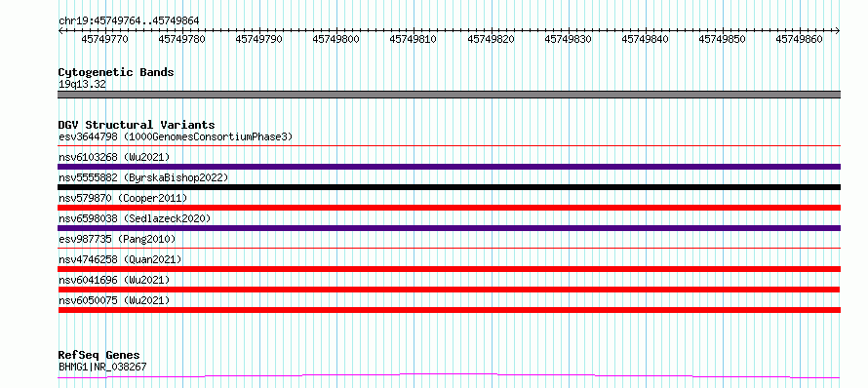The image size is (868, 388).
Task: Click the 19q13.32 band label
Action: (x=82, y=85)
